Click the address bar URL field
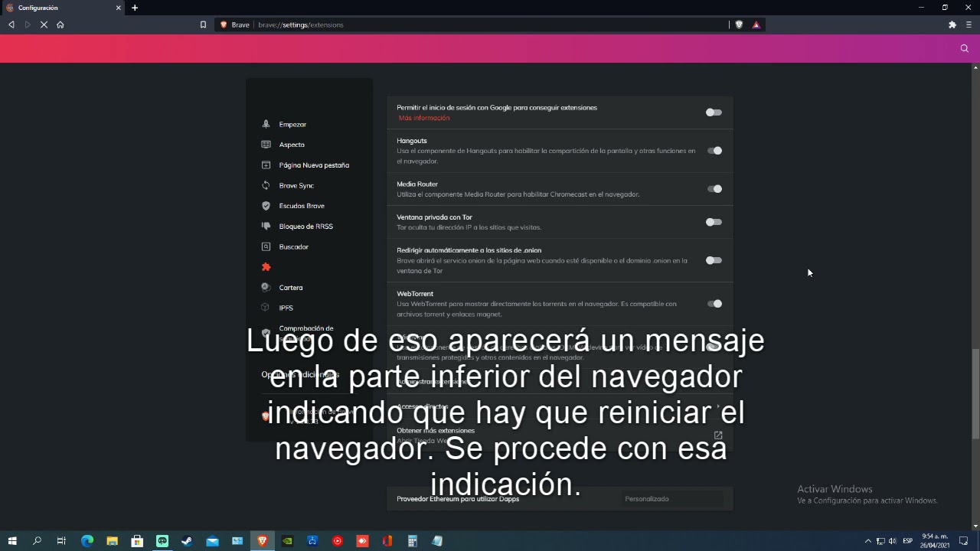The width and height of the screenshot is (980, 551). click(490, 24)
